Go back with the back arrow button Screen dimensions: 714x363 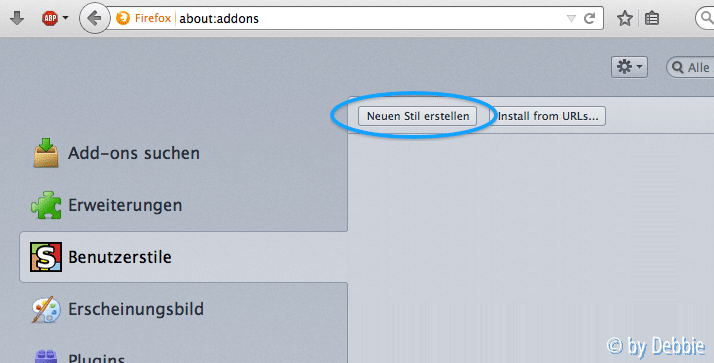94,18
